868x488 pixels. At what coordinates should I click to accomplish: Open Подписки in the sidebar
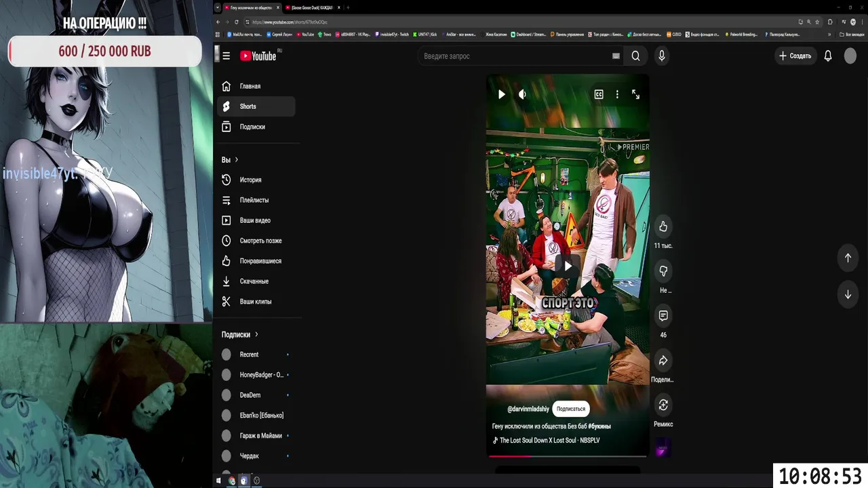(256, 127)
